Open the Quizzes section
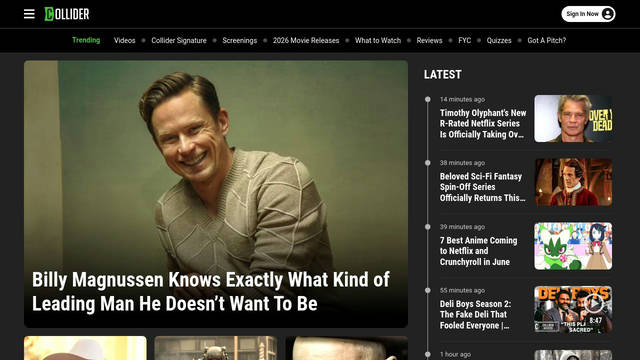Image resolution: width=640 pixels, height=360 pixels. click(499, 40)
